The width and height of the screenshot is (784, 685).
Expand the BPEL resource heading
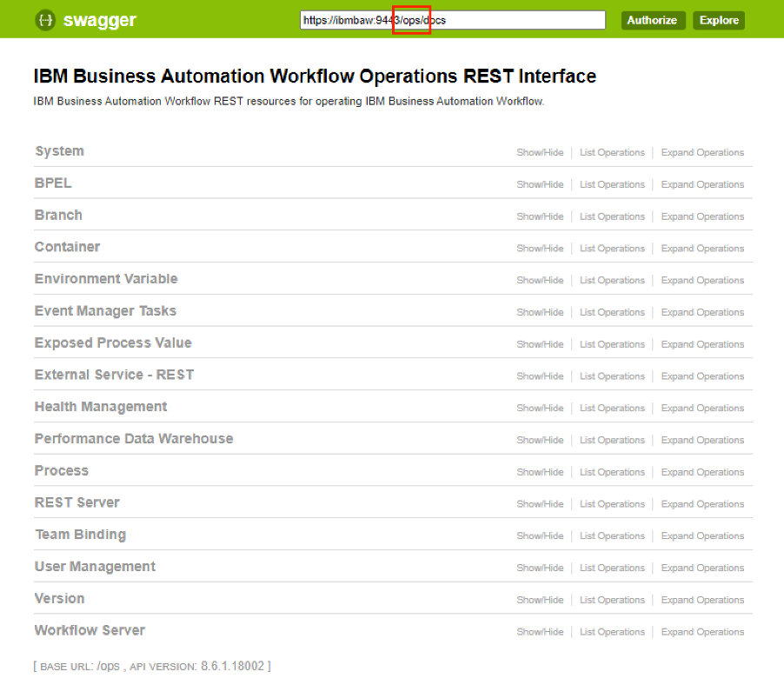click(x=53, y=183)
